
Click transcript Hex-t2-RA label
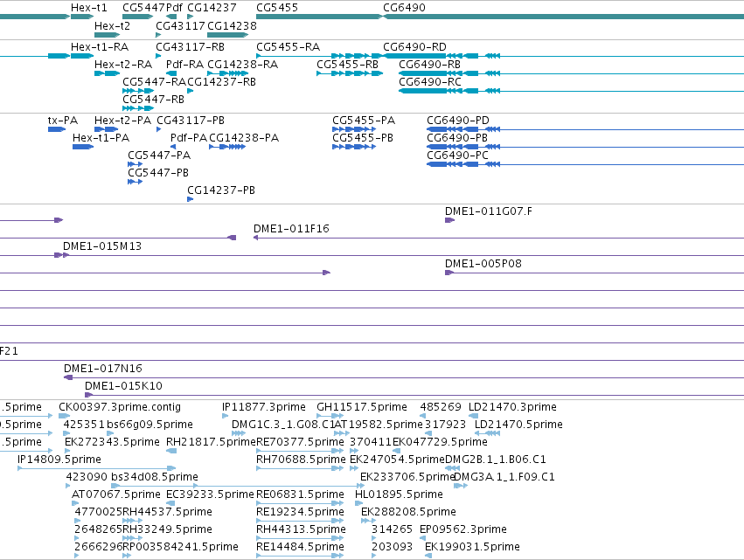[x=123, y=64]
